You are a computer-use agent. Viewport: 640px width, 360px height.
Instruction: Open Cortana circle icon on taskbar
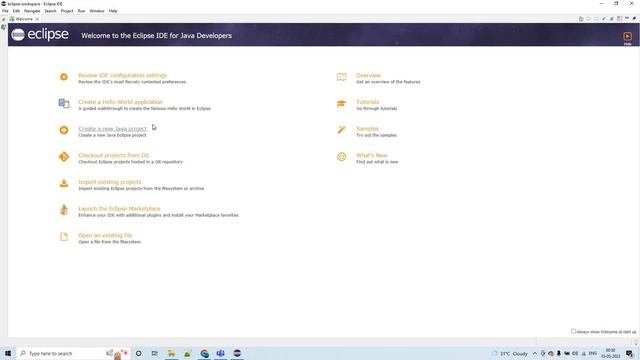point(138,353)
